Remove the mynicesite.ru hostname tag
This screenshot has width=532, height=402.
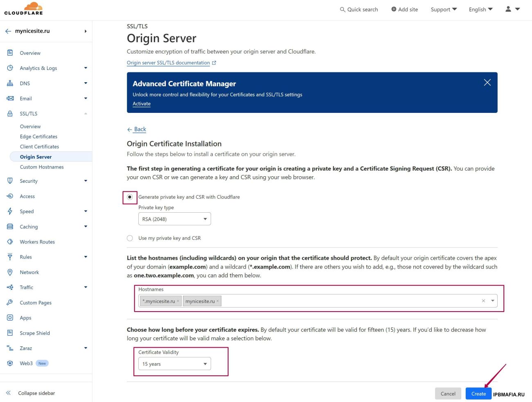click(218, 301)
